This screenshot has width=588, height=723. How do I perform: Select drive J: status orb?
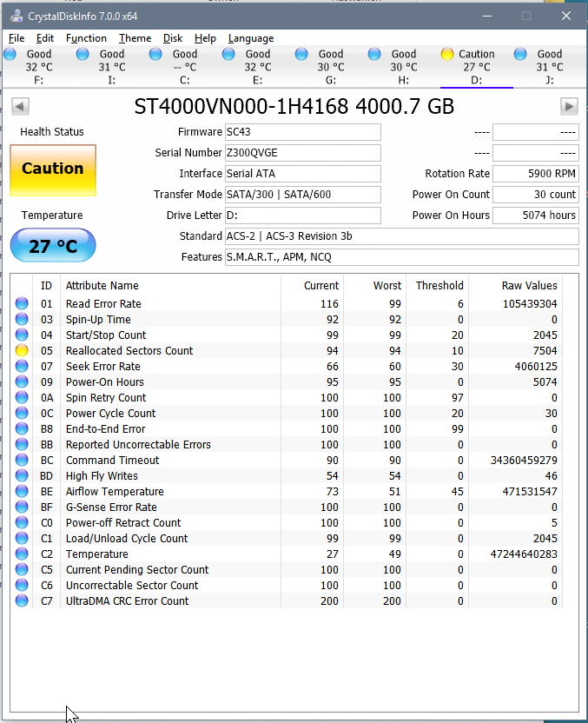(x=520, y=54)
